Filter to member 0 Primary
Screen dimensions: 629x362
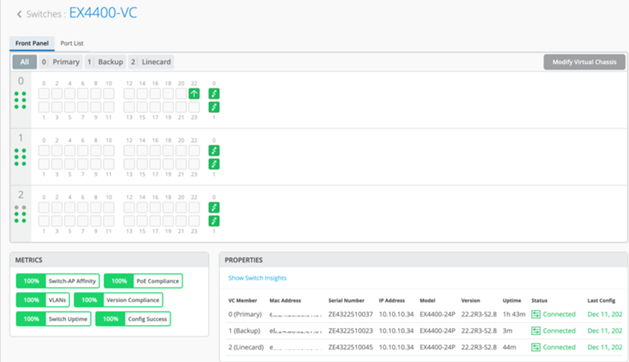tap(61, 62)
